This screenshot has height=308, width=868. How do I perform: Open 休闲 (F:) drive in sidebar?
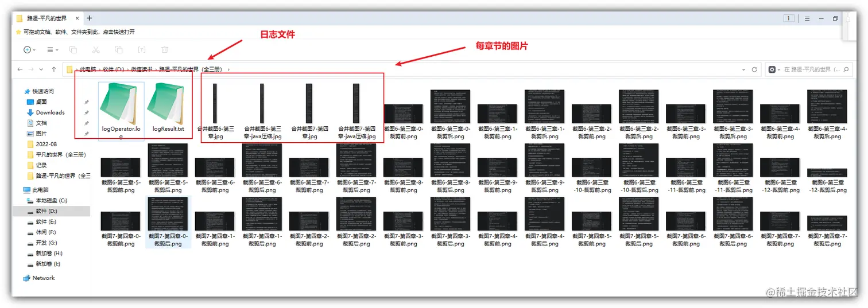tap(42, 232)
